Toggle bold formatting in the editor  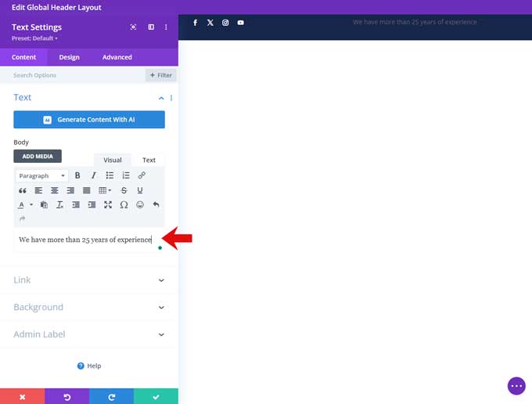click(x=77, y=175)
